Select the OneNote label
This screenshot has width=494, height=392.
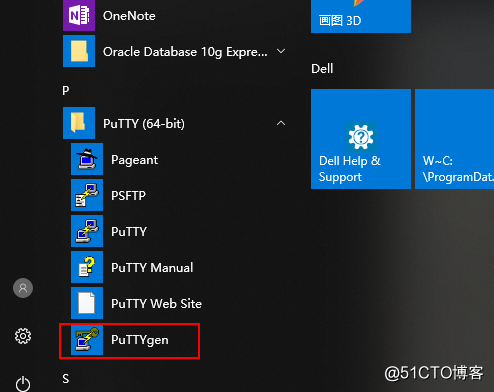(x=129, y=16)
